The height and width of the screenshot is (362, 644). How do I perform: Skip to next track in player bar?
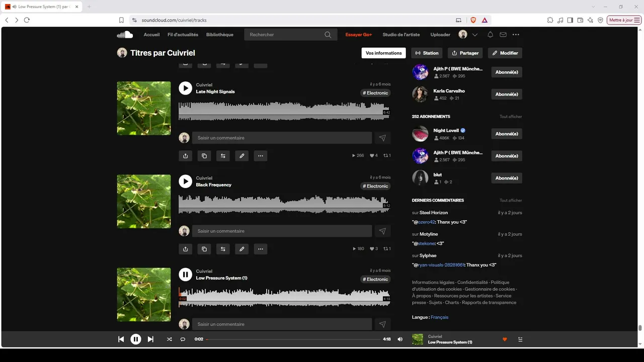[150, 339]
